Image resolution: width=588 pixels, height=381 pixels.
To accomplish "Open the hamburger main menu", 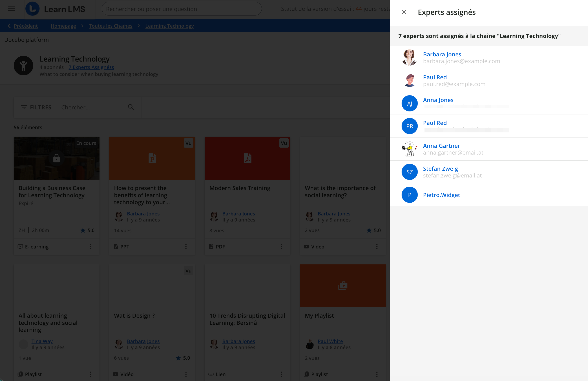I will 11,9.
